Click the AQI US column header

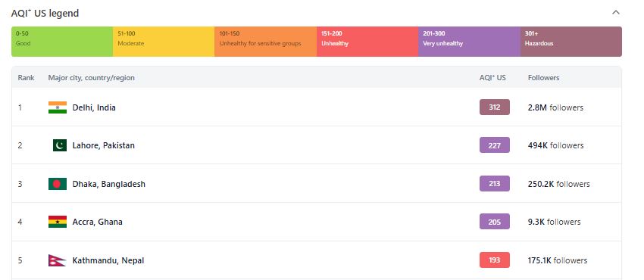tap(492, 77)
